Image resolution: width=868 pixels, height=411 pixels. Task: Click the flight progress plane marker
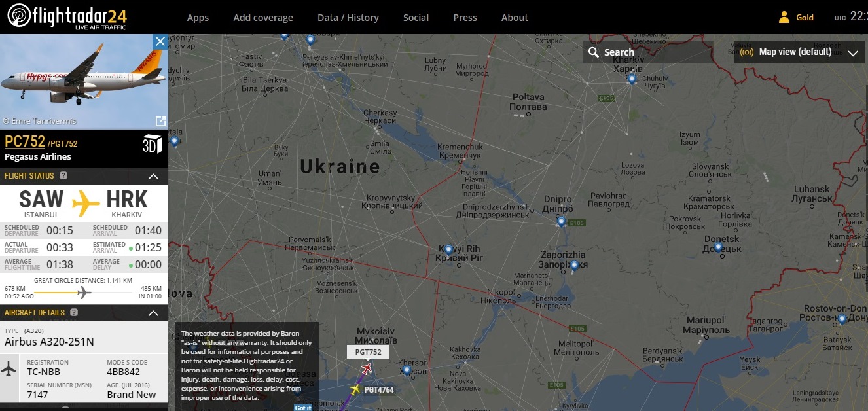84,292
